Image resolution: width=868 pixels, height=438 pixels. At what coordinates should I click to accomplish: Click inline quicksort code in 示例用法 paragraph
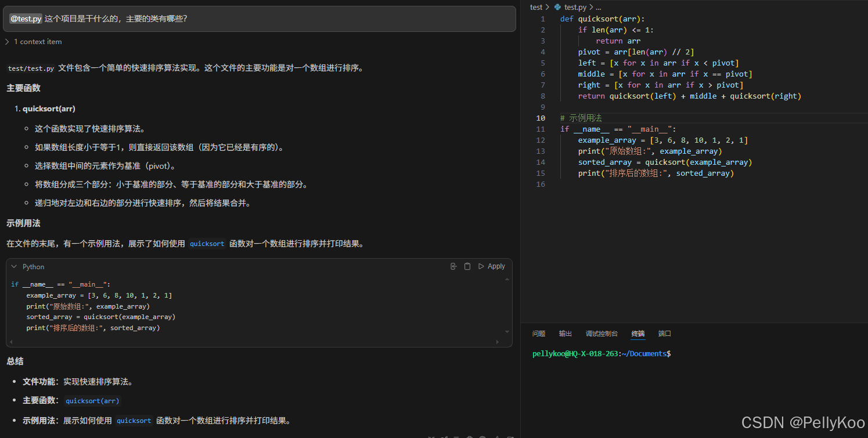click(207, 244)
